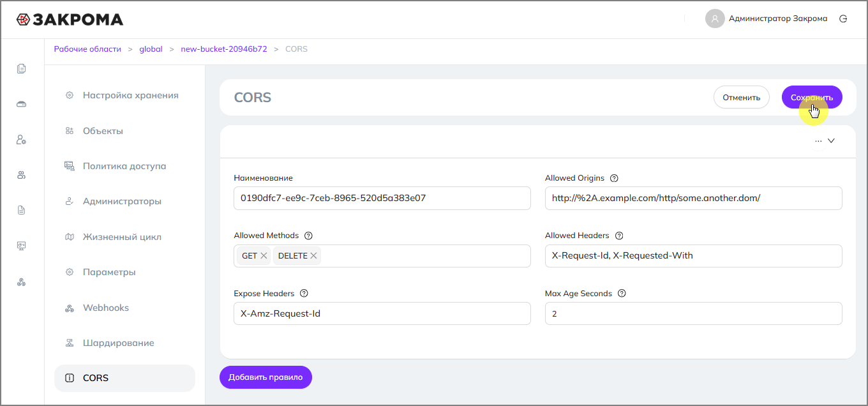Collapse the CORS rule with chevron
868x406 pixels.
tap(831, 141)
